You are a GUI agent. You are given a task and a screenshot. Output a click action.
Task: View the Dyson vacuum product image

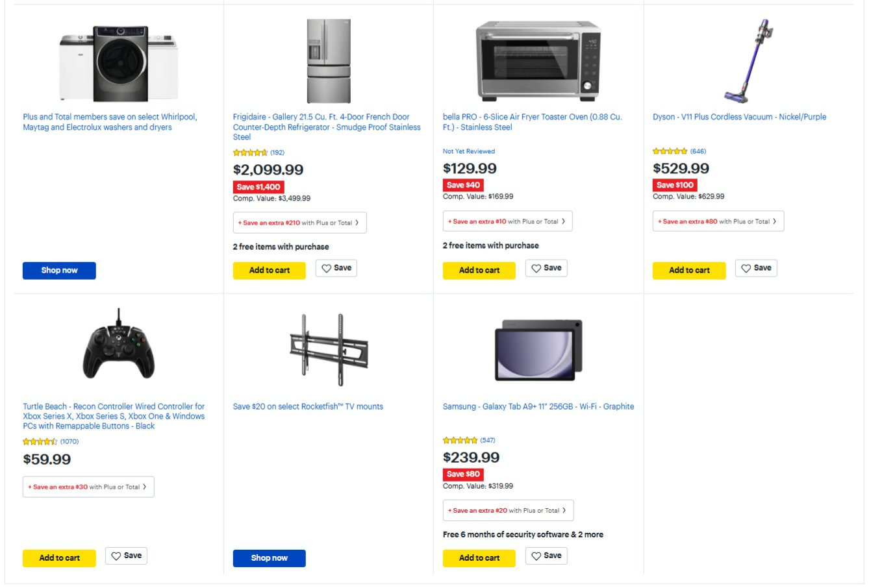[x=749, y=62]
